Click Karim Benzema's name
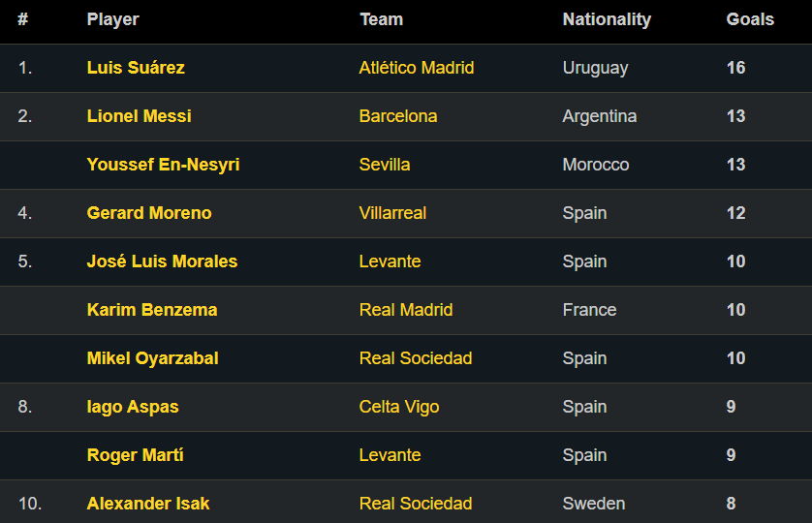This screenshot has height=523, width=812. 152,310
